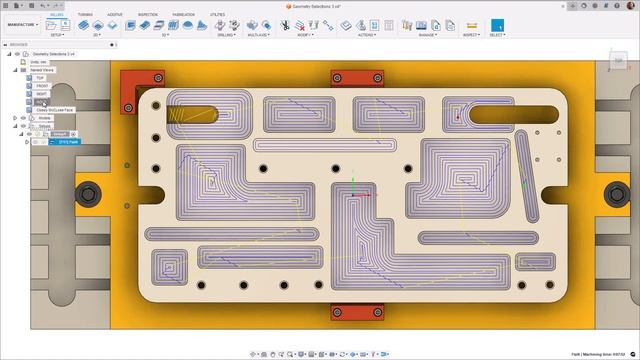Open the 2D dropdown menu
Viewport: 640px width, 360px height.
coord(97,35)
